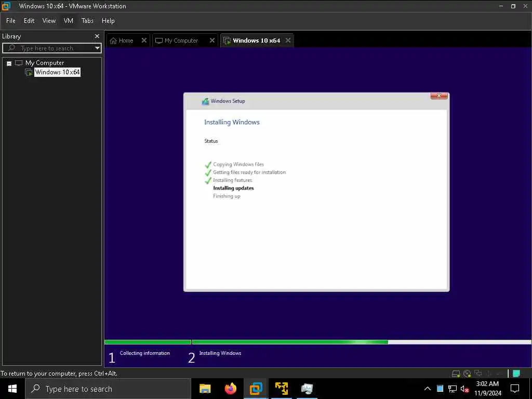The image size is (532, 399).
Task: Select the Windows 10 x64 tab
Action: coord(257,41)
